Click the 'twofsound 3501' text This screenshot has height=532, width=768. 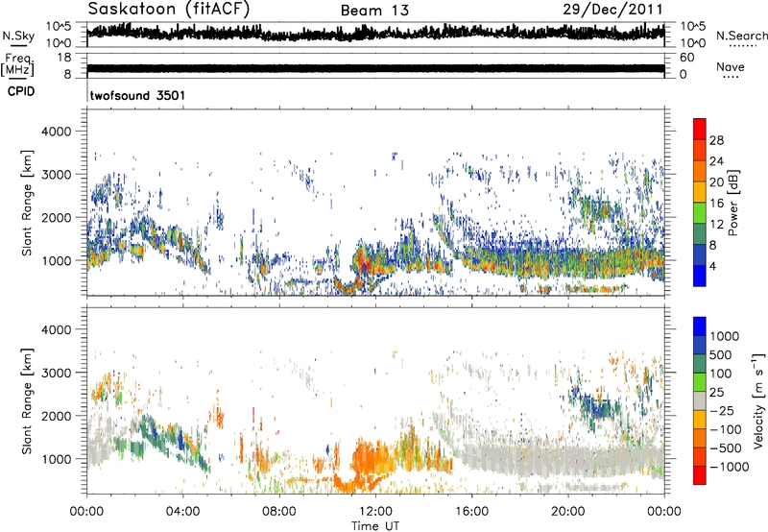(137, 95)
